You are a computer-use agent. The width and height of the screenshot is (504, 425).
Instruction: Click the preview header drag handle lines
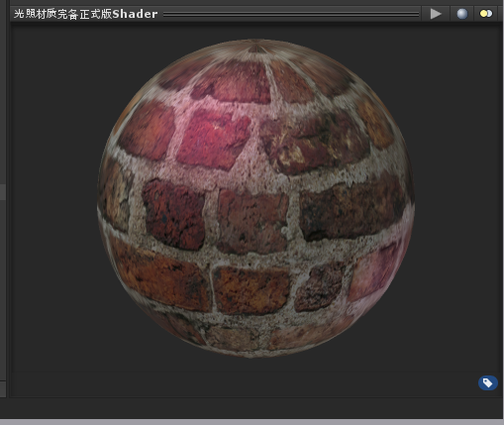tap(291, 14)
